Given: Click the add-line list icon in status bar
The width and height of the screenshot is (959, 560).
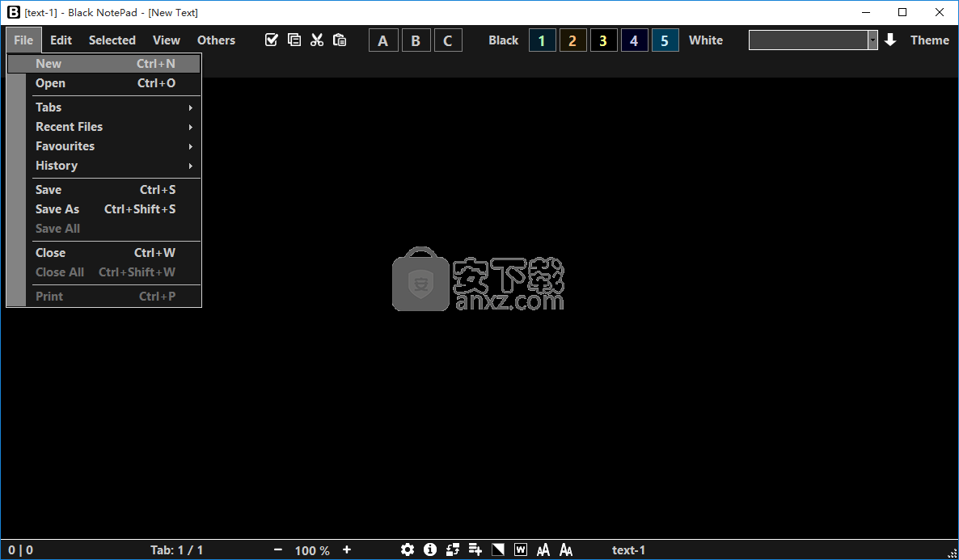Looking at the screenshot, I should 475,549.
